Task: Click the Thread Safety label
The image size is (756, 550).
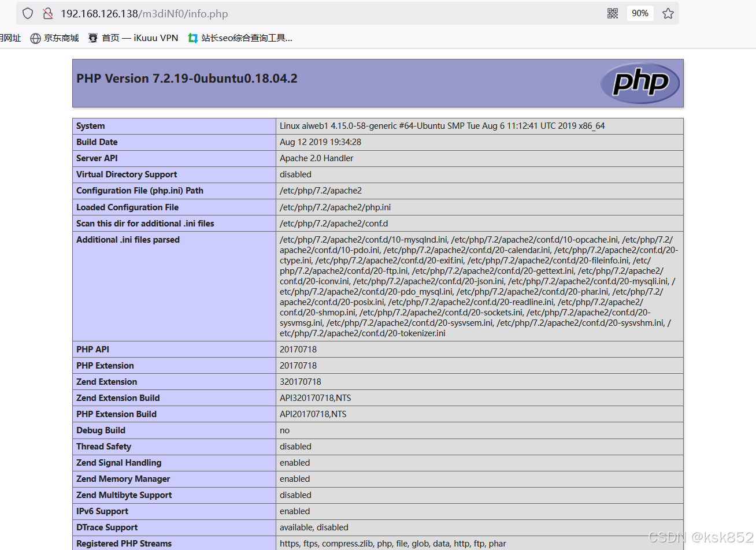Action: (103, 447)
